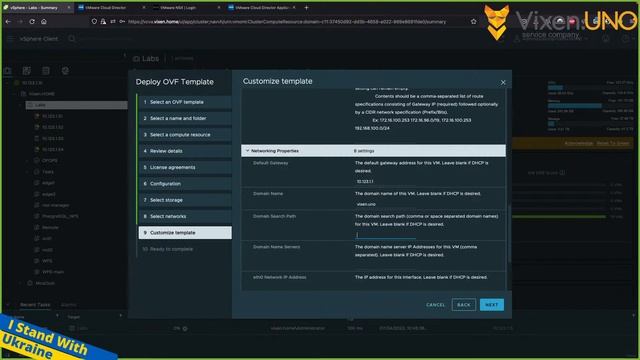Close the Customize template dialog
Viewport: 640px width, 360px height.
point(503,82)
